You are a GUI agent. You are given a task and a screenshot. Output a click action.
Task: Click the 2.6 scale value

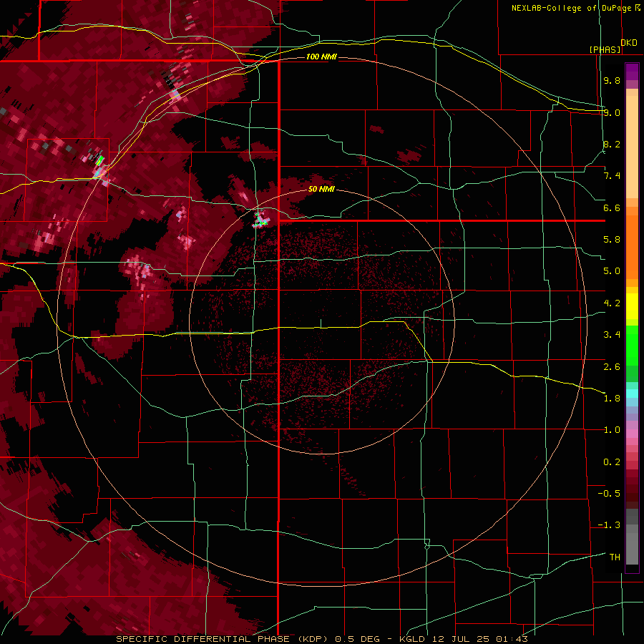pyautogui.click(x=612, y=367)
